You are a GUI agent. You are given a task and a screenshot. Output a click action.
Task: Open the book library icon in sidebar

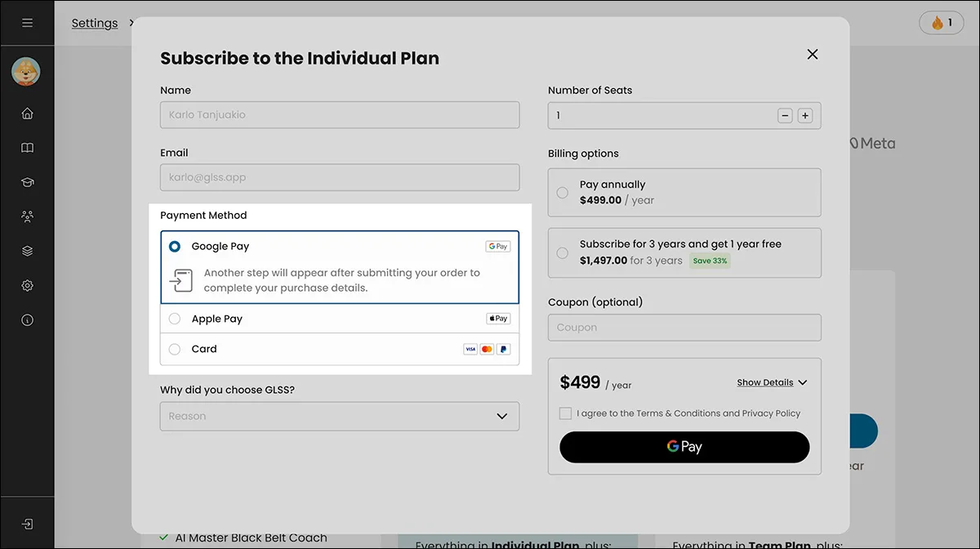(27, 148)
